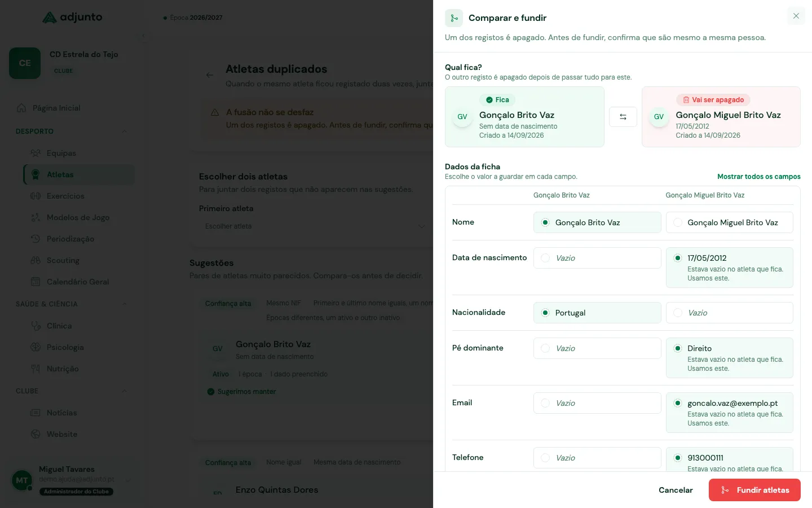Image resolution: width=812 pixels, height=508 pixels.
Task: Click the Sugerimos manter label
Action: pos(241,392)
